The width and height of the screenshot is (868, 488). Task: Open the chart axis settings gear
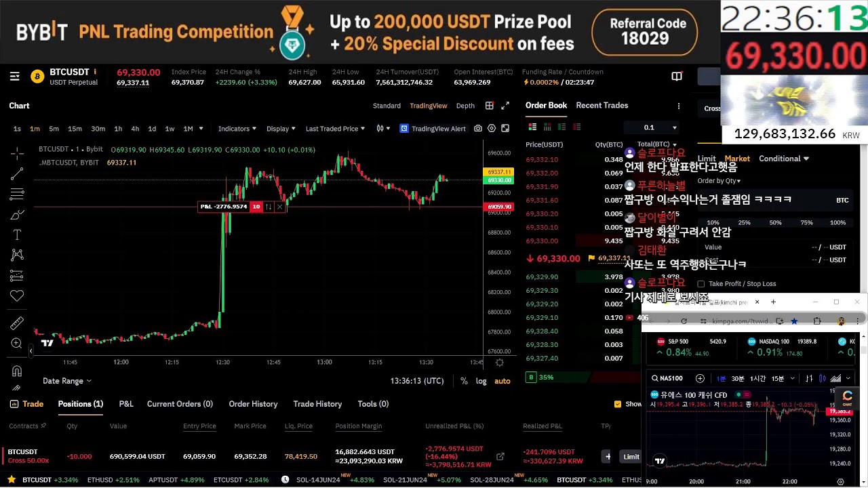[x=500, y=363]
